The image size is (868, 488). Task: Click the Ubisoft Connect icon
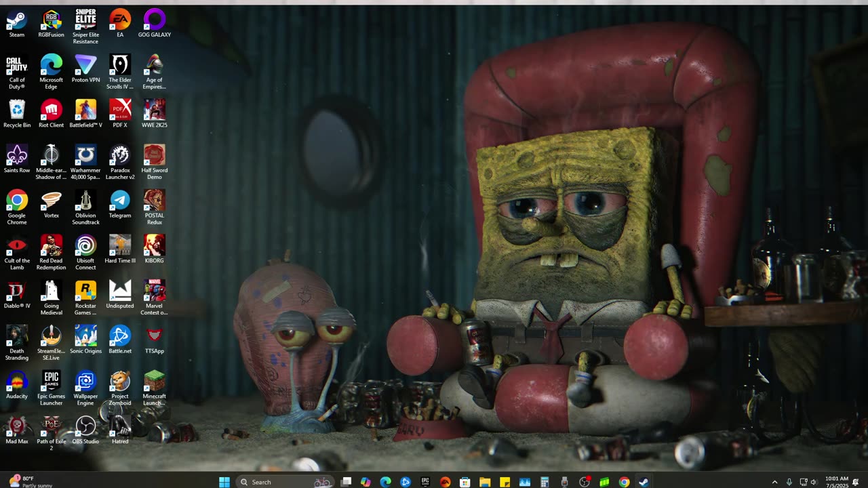pos(85,253)
